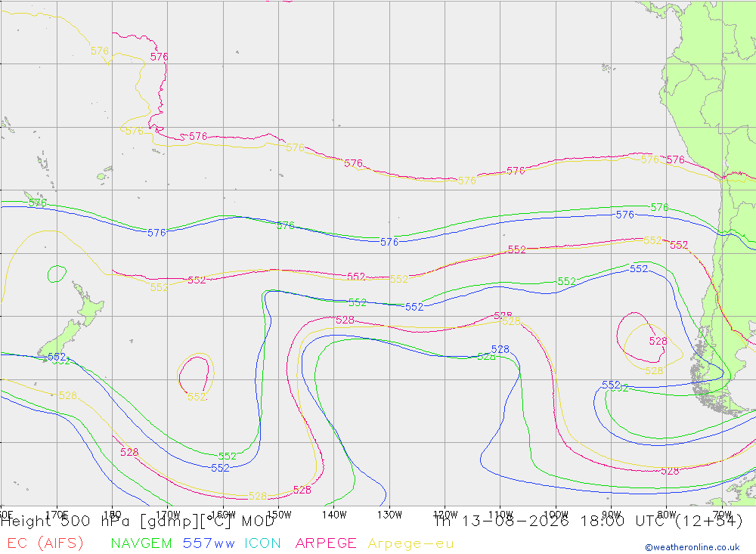The height and width of the screenshot is (554, 756).
Task: Click the 110W longitude axis label
Action: (x=500, y=515)
